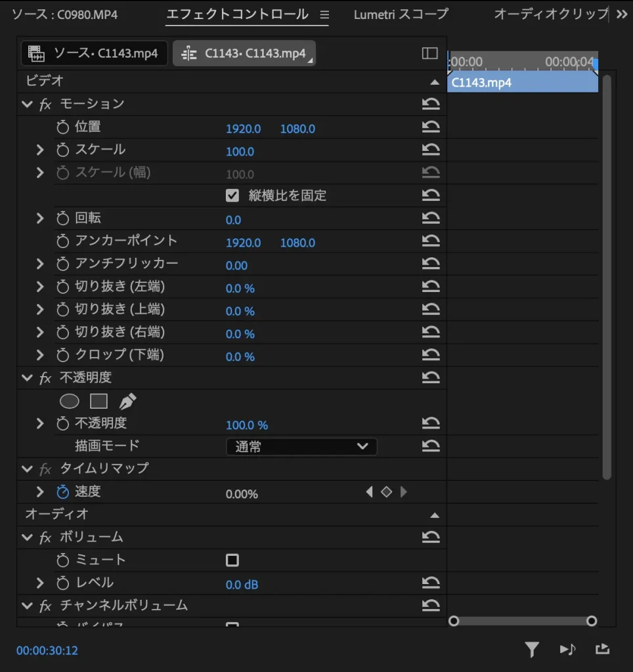This screenshot has height=672, width=633.
Task: Open the 描画モード dropdown showing 通常
Action: point(301,446)
